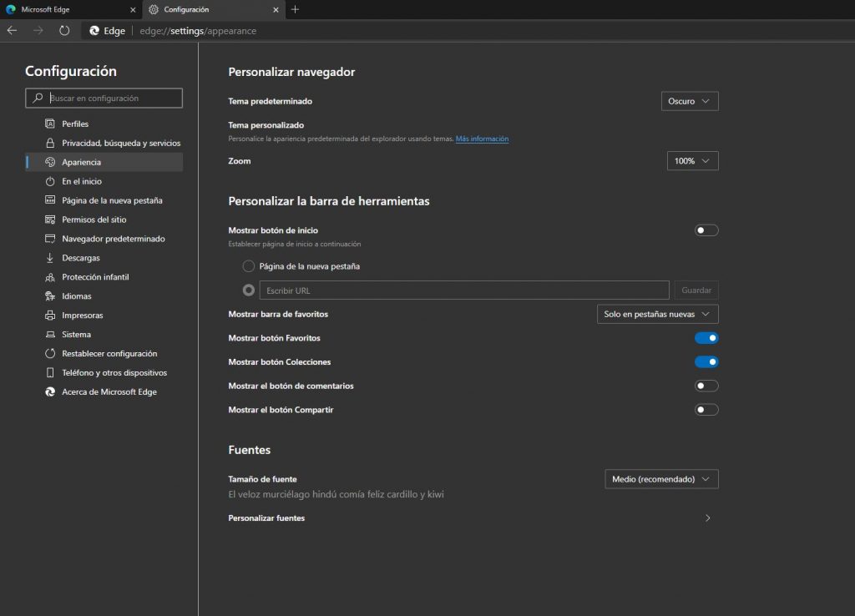Select Página de la nueva pestaña radio
Screen dimensions: 855x616
pos(248,266)
